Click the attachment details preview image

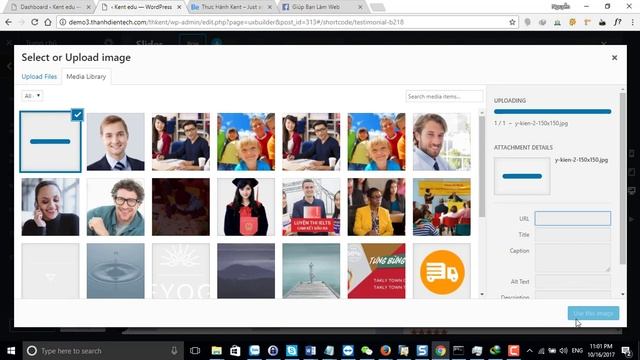click(522, 176)
